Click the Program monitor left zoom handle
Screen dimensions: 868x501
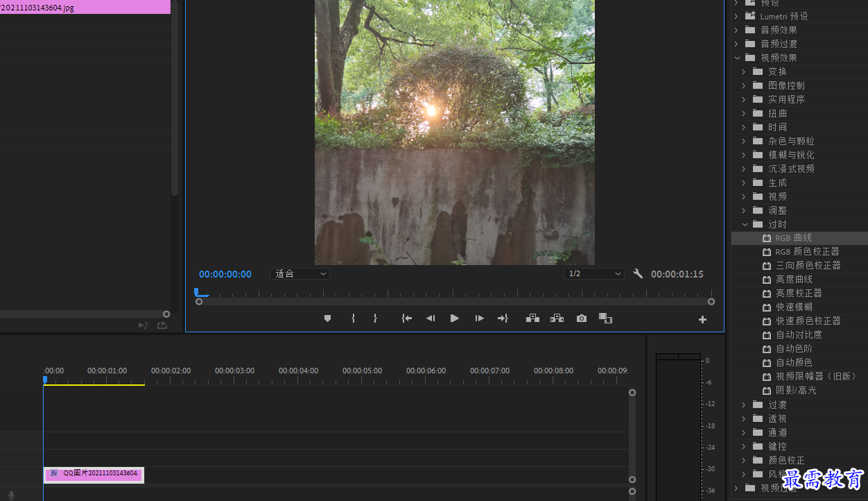click(199, 302)
